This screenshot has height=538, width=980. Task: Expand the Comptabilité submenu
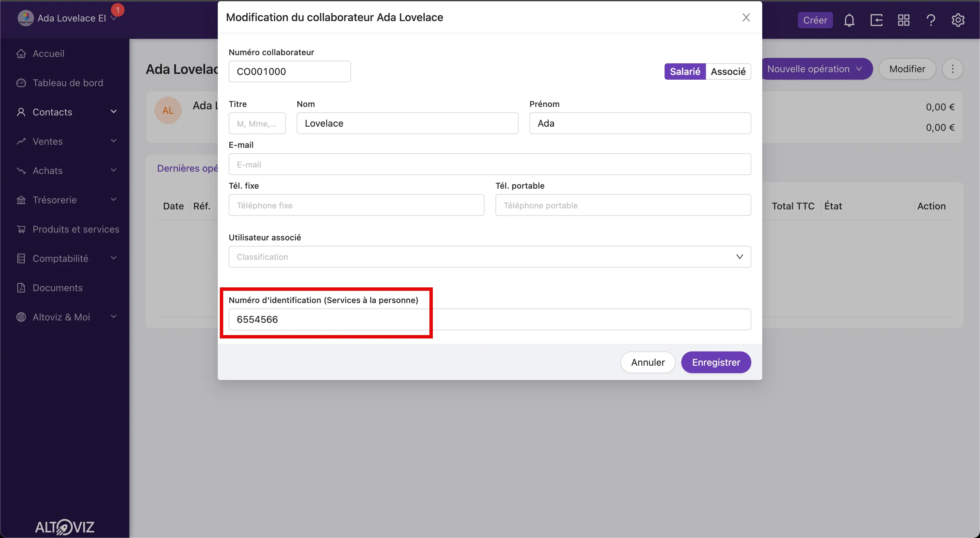pos(113,258)
